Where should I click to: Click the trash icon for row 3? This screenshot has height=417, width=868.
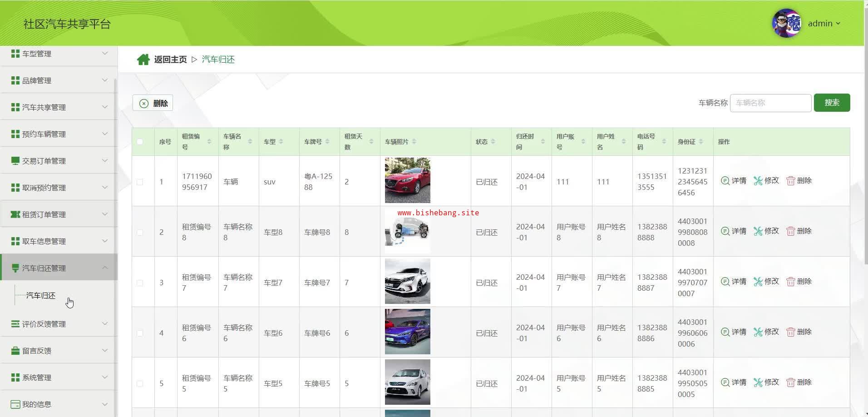pos(790,282)
